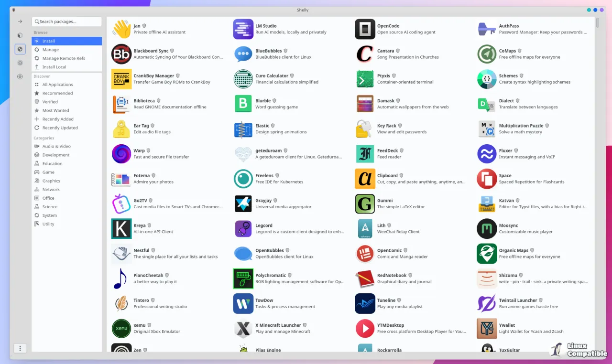Click the Search packages field
The width and height of the screenshot is (612, 364).
pos(67,21)
